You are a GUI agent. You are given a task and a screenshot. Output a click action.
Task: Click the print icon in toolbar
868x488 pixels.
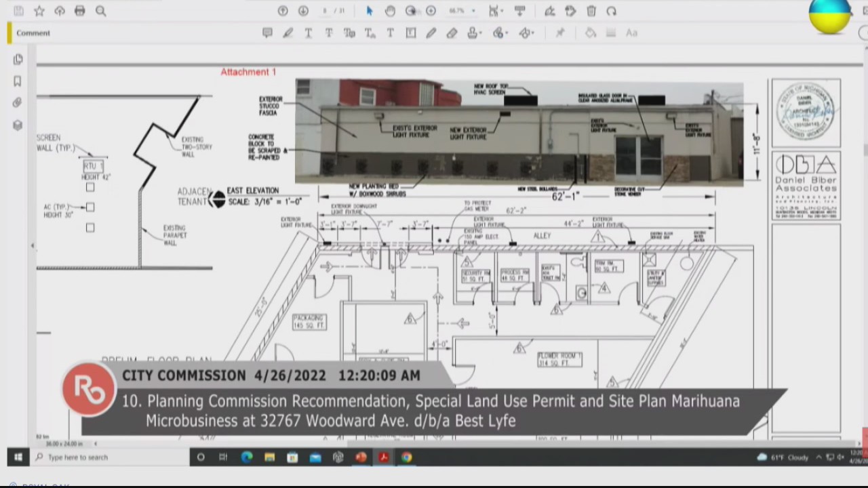[80, 11]
